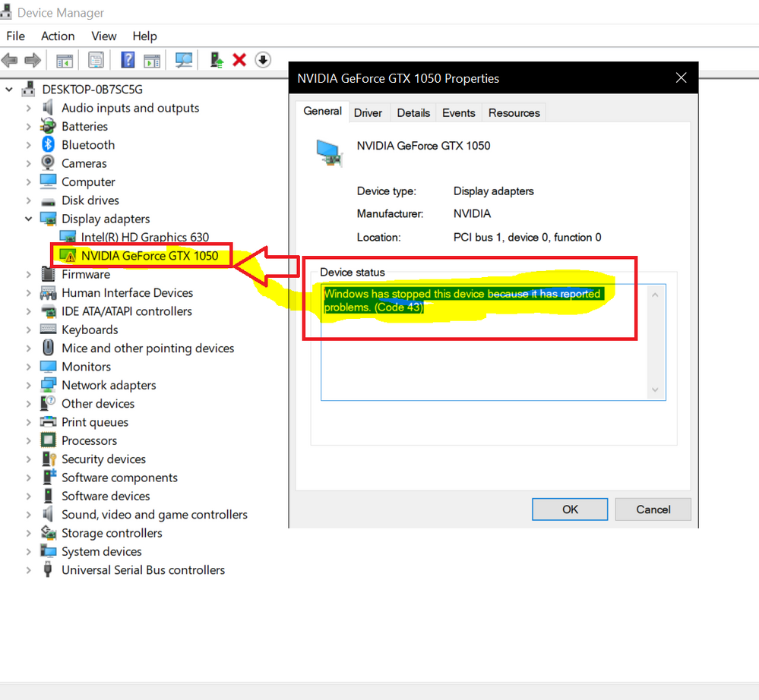Switch to the Driver tab
Viewport: 759px width, 700px height.
click(368, 112)
